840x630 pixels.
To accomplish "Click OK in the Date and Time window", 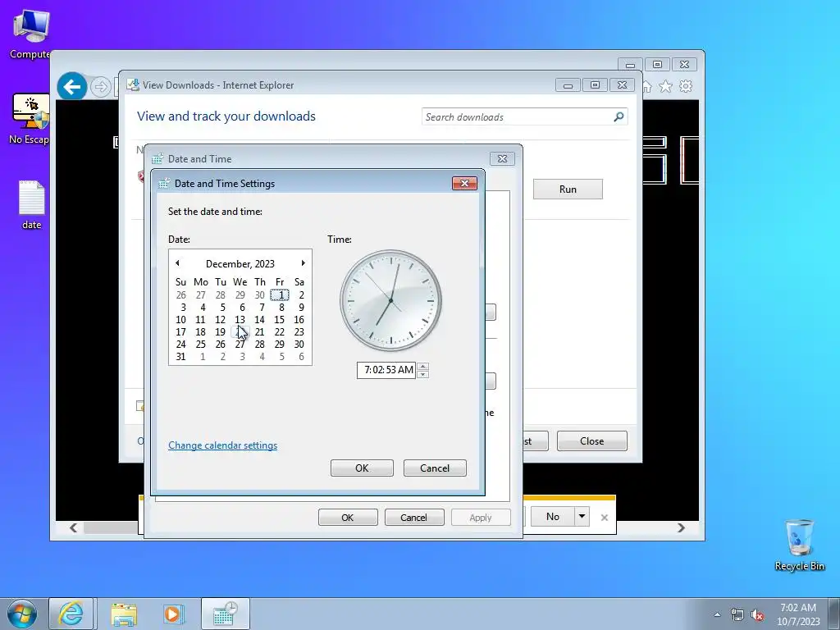I will point(348,518).
